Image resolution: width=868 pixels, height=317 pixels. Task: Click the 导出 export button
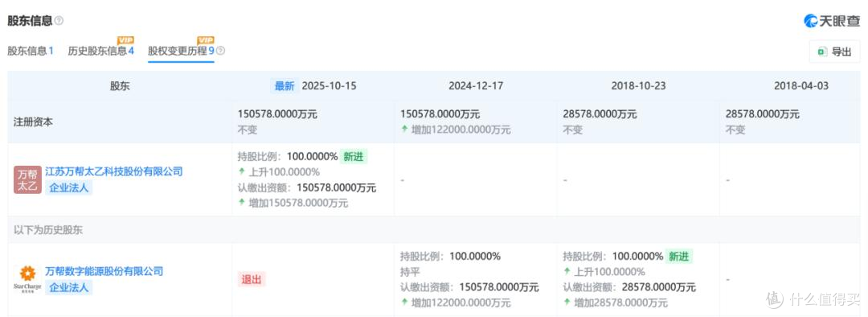coord(835,51)
